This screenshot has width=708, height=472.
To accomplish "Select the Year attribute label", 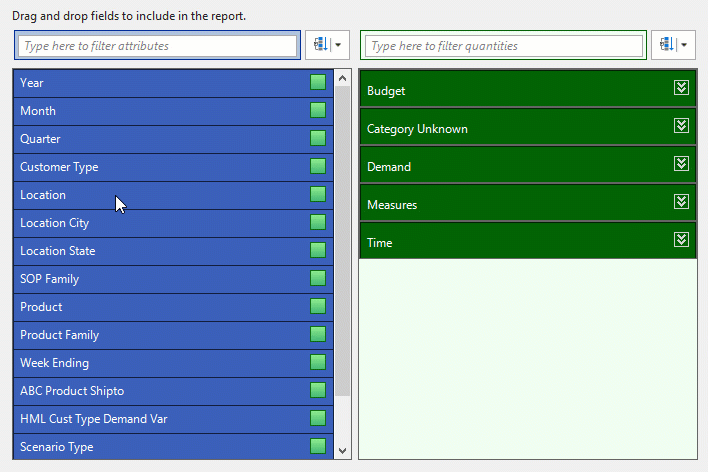I will 32,83.
